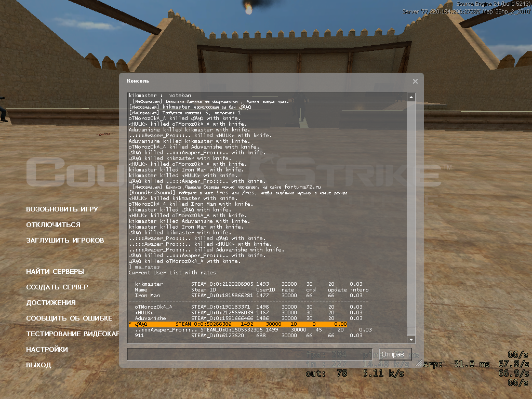Select ОТКЛЮЧИТЬСЯ menu item
The height and width of the screenshot is (399, 532).
pyautogui.click(x=54, y=224)
